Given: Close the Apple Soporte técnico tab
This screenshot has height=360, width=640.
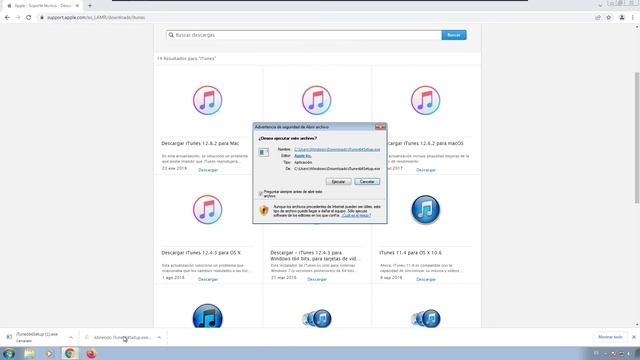Looking at the screenshot, I should click(77, 6).
